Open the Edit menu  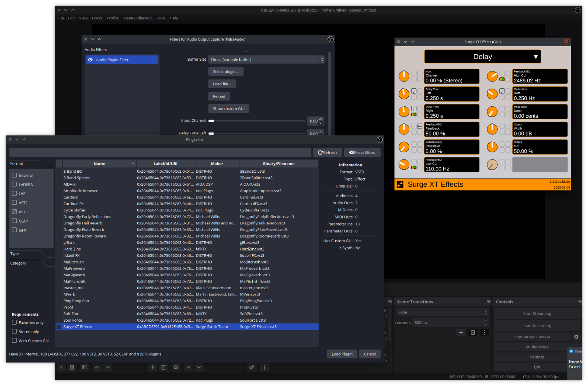pos(71,18)
